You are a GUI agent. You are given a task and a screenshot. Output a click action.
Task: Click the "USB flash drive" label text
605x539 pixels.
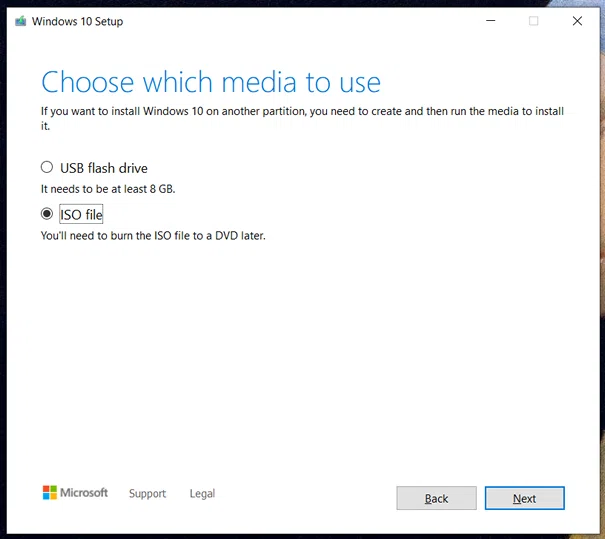tap(104, 168)
